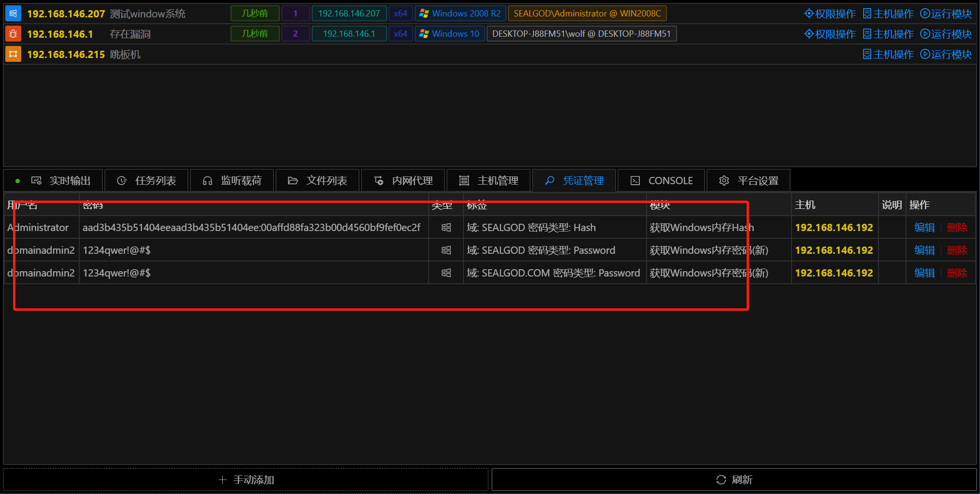Click the 域: SEALGOD 密码类型: Password label cell
980x494 pixels.
pyautogui.click(x=555, y=250)
